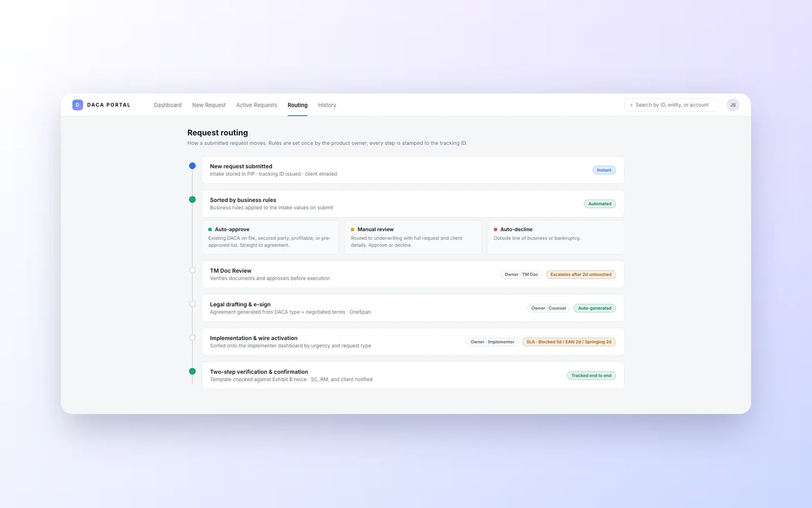Open the Legal drafting & e-sign step
This screenshot has width=812, height=508.
413,308
